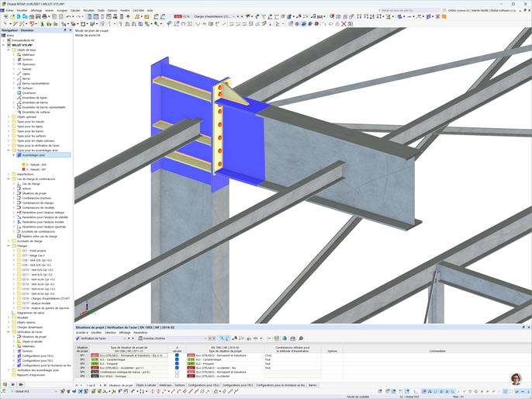Image resolution: width=532 pixels, height=399 pixels.
Task: Open the Calculer menu
Action: click(x=75, y=11)
